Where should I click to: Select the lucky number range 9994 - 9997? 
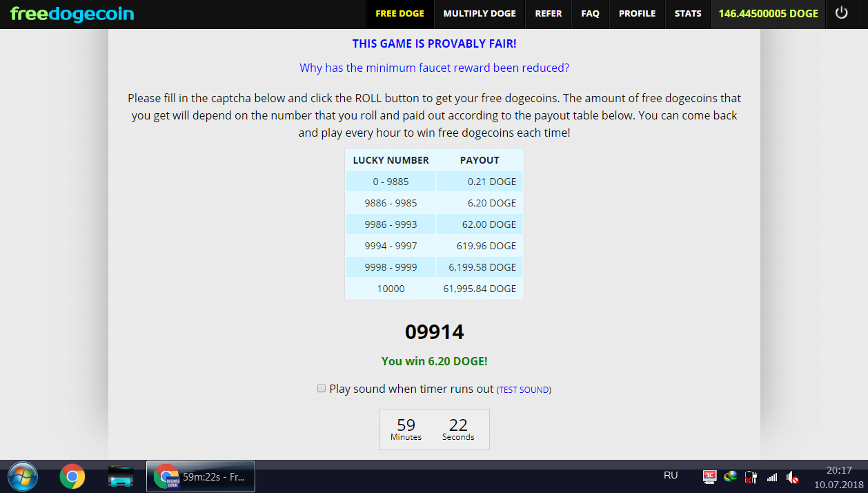point(391,246)
